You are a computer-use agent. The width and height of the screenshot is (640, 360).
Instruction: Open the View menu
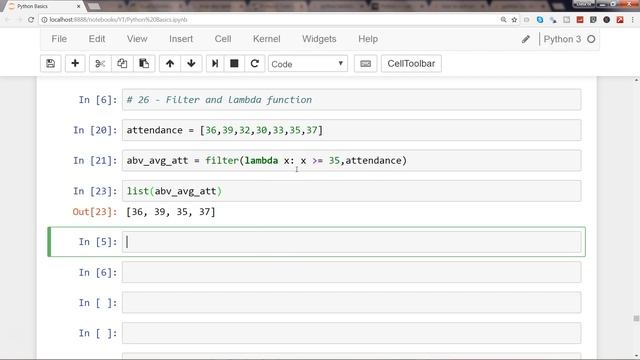137,39
